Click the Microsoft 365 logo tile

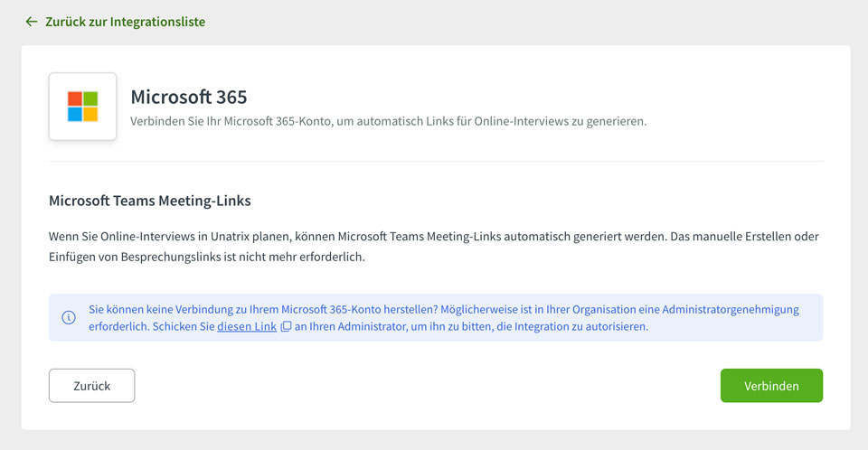[82, 107]
